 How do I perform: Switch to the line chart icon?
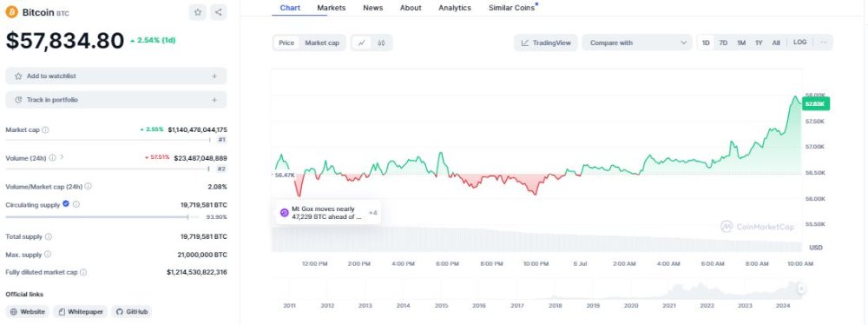(x=361, y=43)
